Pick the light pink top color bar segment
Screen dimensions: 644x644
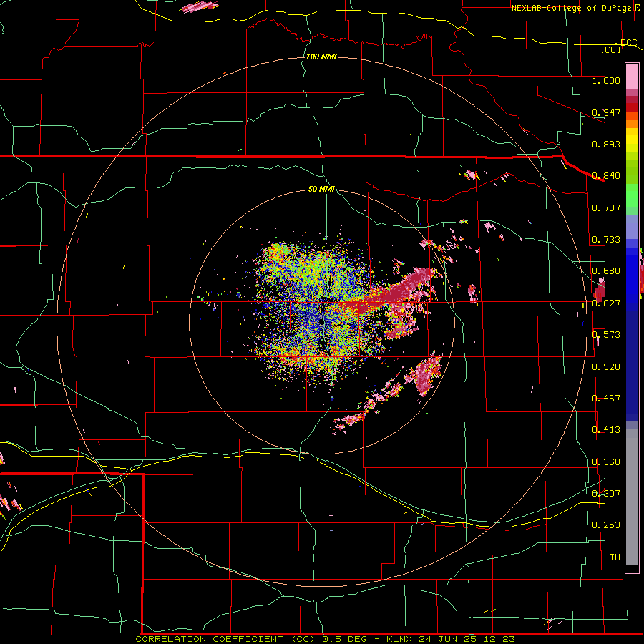pos(632,76)
